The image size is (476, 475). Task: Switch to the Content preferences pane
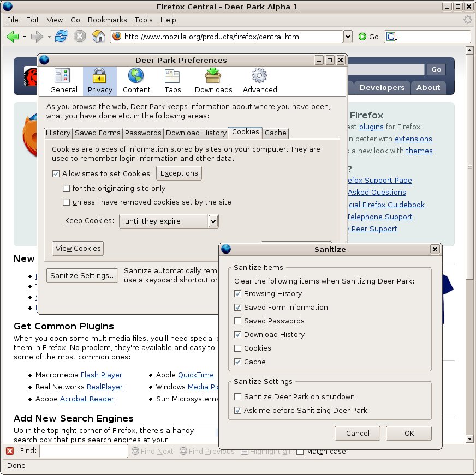click(136, 81)
